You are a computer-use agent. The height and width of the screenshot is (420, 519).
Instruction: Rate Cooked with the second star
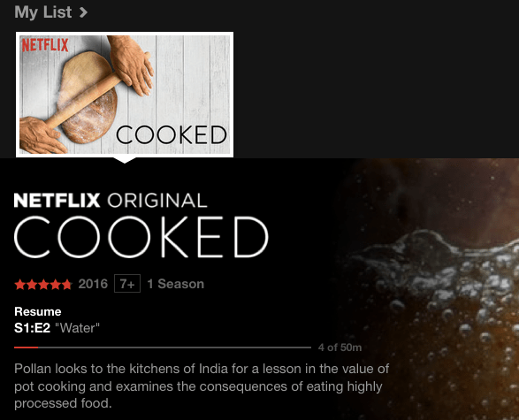pos(32,285)
